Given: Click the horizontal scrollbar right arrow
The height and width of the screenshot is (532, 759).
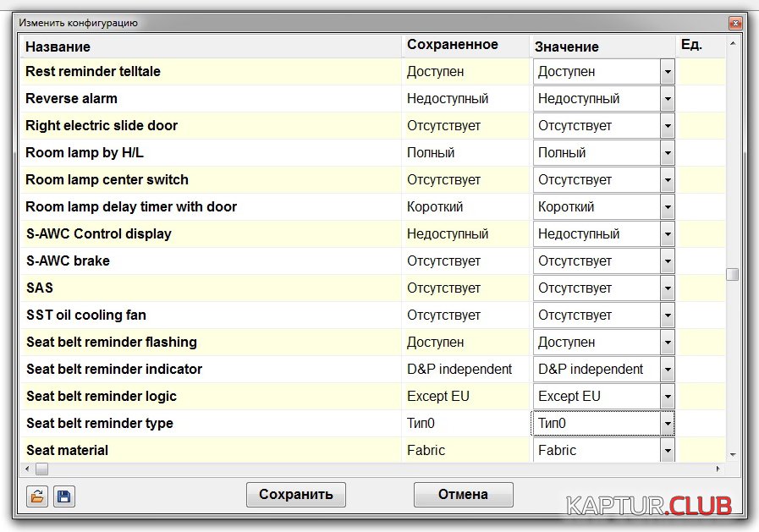Looking at the screenshot, I should [x=719, y=469].
